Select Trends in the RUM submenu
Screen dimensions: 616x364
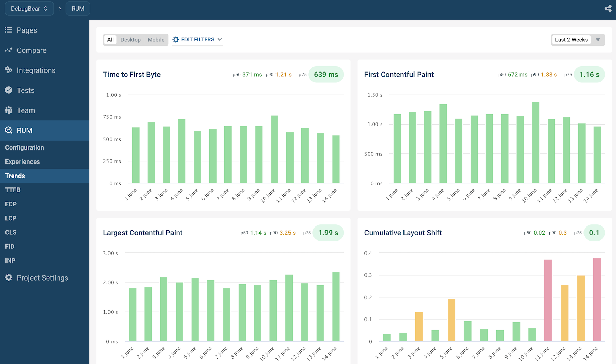point(15,175)
